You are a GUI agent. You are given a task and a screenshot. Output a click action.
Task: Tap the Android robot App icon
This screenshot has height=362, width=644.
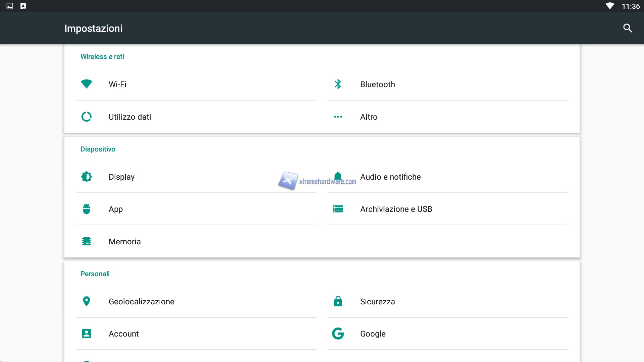87,209
